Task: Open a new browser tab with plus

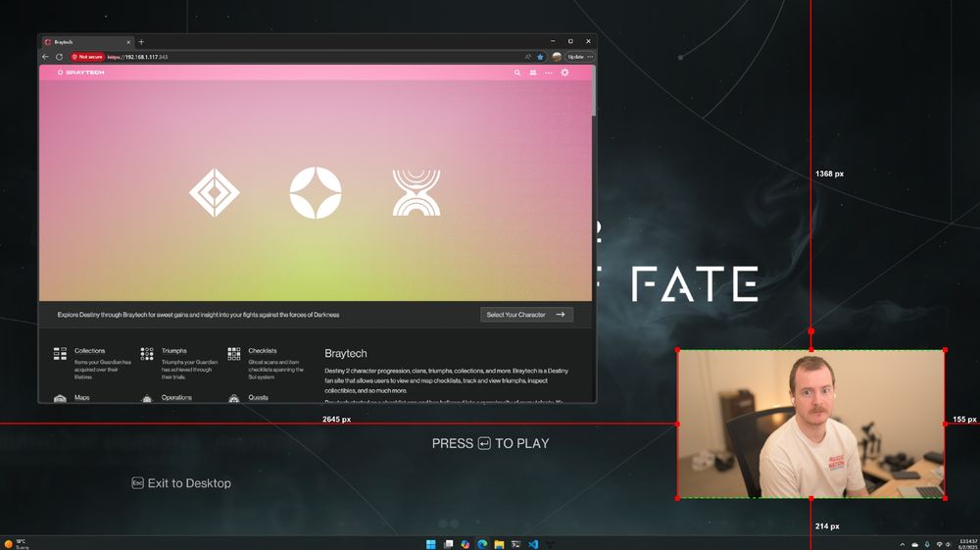Action: [x=141, y=42]
